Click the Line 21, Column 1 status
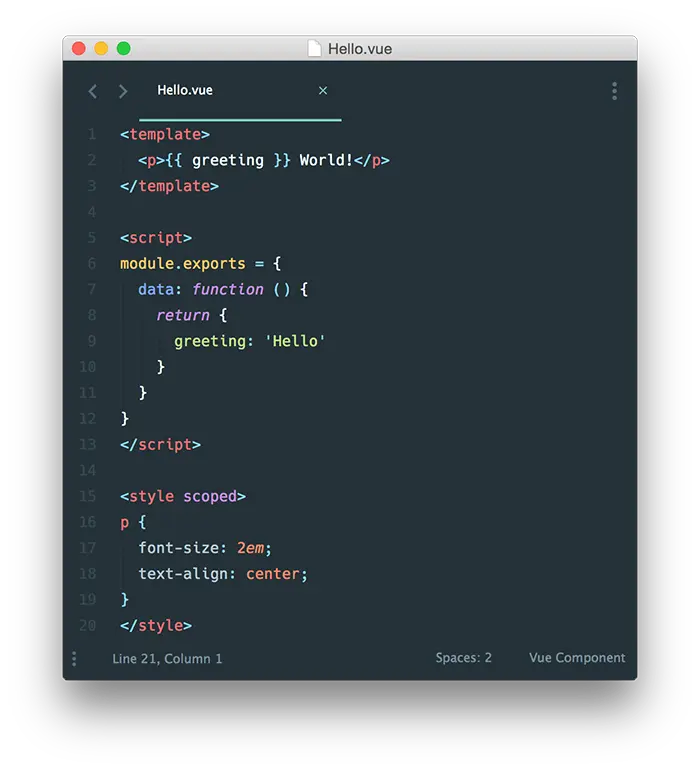This screenshot has height=770, width=700. click(x=167, y=659)
